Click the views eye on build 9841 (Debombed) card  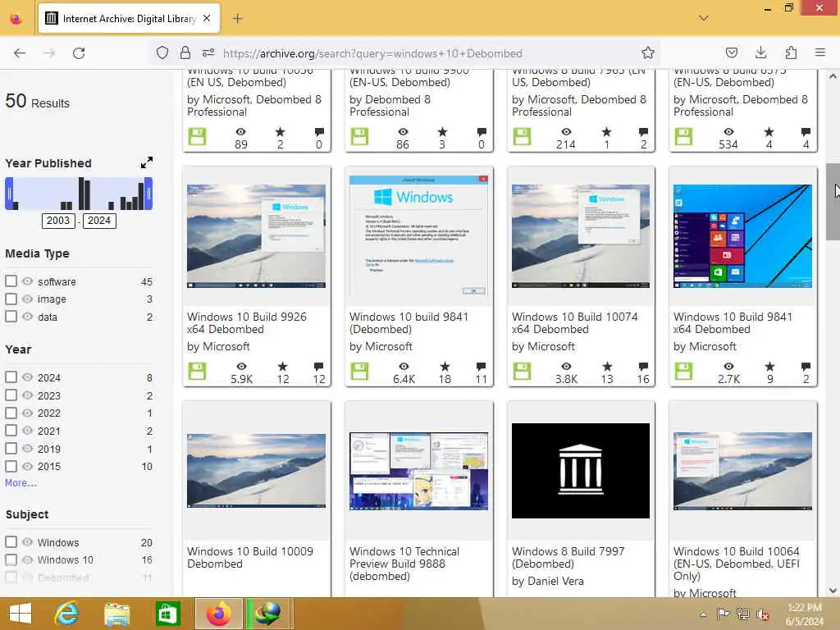tap(404, 367)
